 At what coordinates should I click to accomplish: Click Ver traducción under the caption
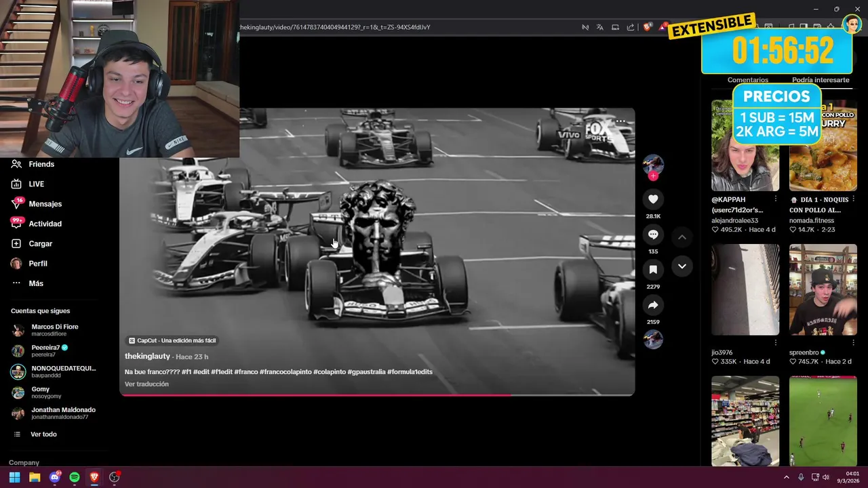tap(146, 384)
